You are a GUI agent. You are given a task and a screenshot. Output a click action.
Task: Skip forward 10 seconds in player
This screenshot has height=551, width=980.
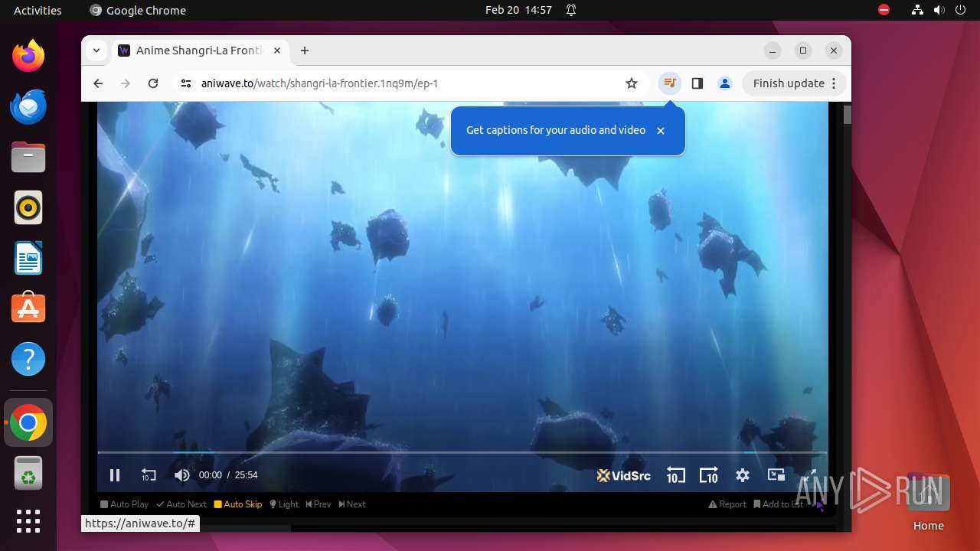click(x=709, y=475)
